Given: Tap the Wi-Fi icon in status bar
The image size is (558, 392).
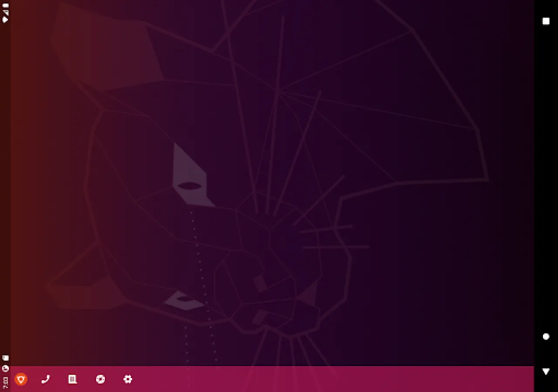Looking at the screenshot, I should [6, 20].
